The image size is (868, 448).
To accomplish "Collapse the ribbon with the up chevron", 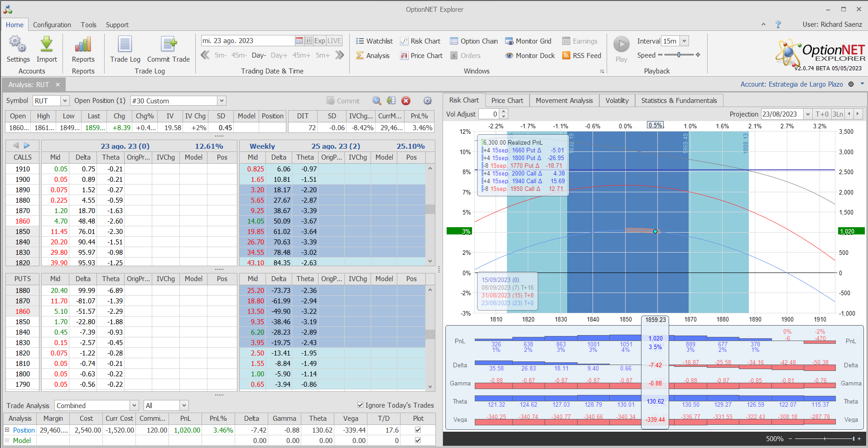I will tap(763, 24).
